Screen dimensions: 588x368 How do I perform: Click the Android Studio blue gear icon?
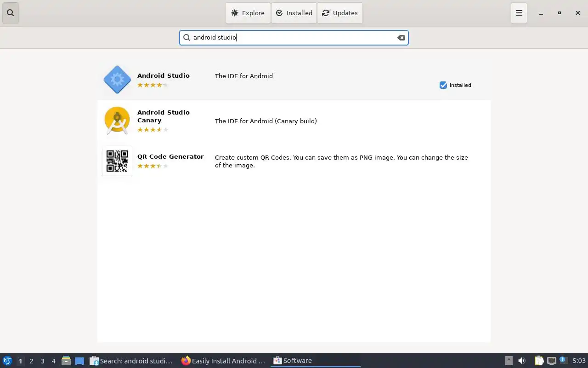117,80
